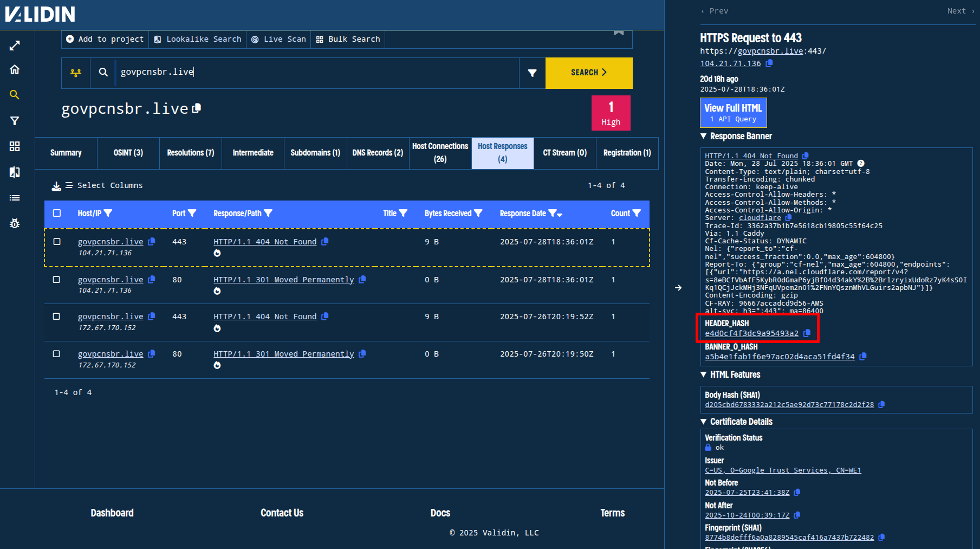
Task: Open the grid dashboard icon in sidebar
Action: (15, 146)
